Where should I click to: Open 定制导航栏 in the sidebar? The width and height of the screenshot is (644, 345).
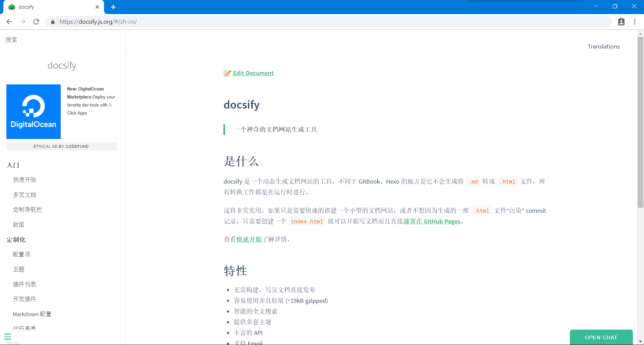click(28, 210)
